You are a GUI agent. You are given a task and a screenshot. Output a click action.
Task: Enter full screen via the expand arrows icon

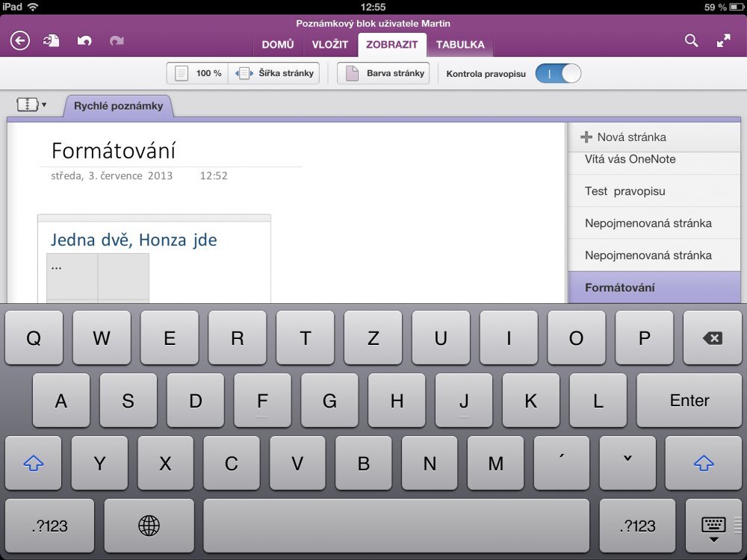724,40
